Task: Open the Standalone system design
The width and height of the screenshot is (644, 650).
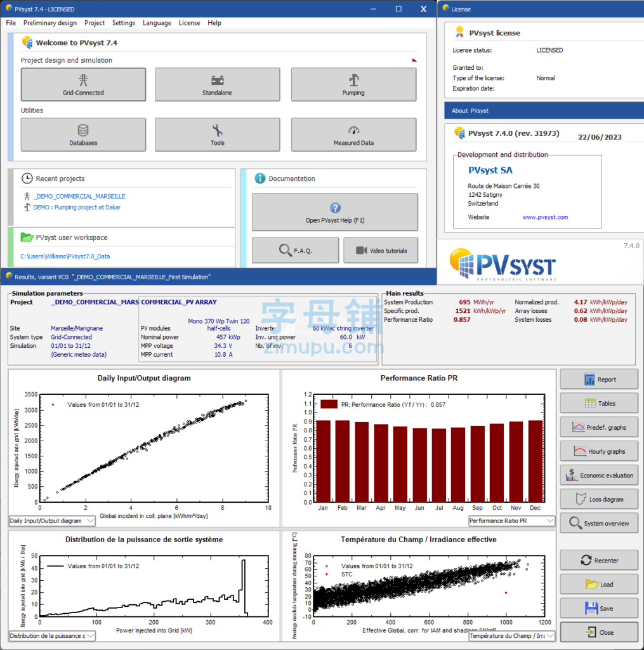Action: click(217, 84)
